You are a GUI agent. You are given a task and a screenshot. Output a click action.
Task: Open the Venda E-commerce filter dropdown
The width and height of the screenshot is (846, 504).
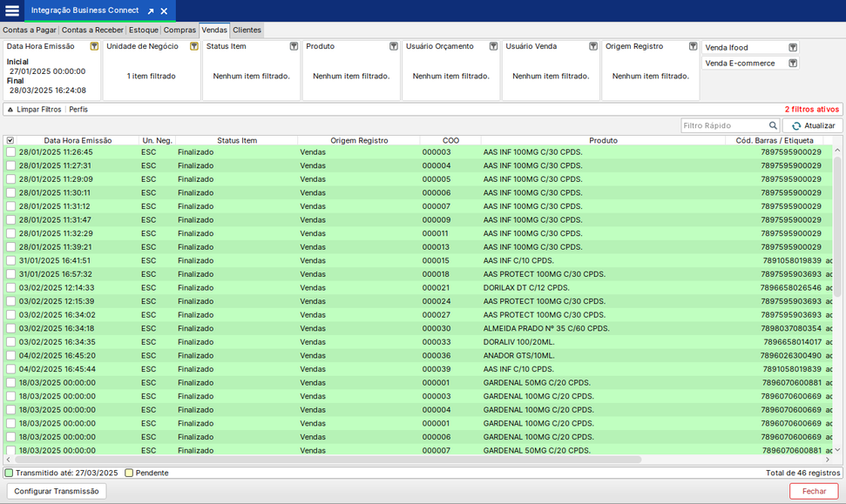(x=792, y=64)
